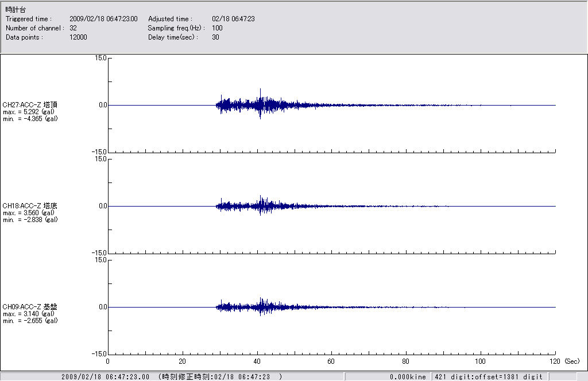Click the 60 tick on the time axis
The width and height of the screenshot is (588, 381).
[331, 362]
